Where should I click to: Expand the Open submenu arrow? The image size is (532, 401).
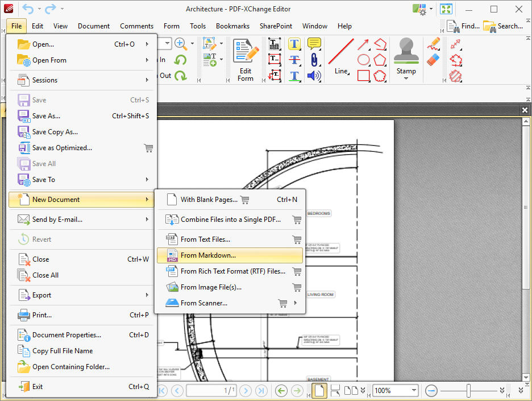pyautogui.click(x=147, y=44)
